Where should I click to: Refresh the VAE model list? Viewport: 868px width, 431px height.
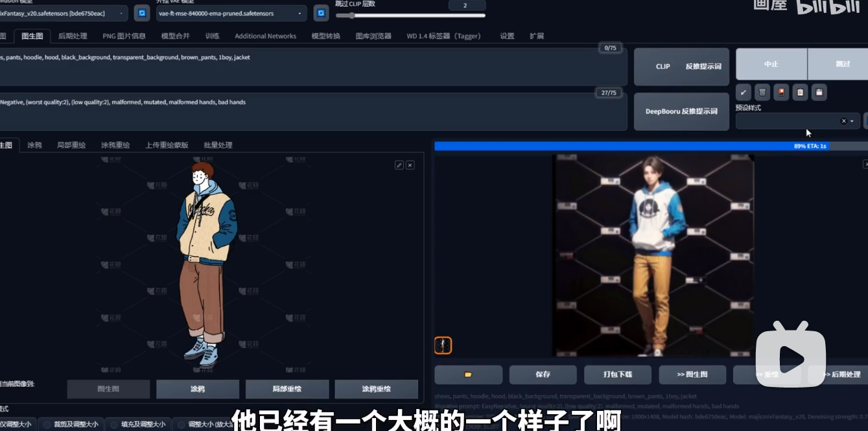(321, 13)
